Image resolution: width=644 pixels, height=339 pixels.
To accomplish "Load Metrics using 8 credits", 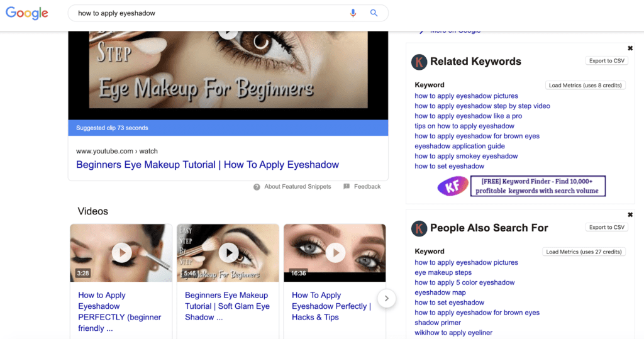I will pyautogui.click(x=586, y=86).
